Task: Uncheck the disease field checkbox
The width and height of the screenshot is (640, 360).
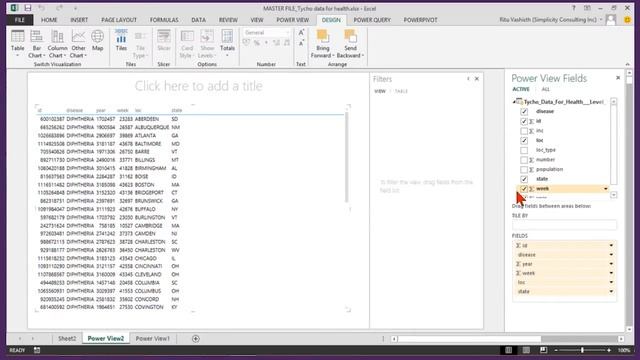Action: point(524,111)
